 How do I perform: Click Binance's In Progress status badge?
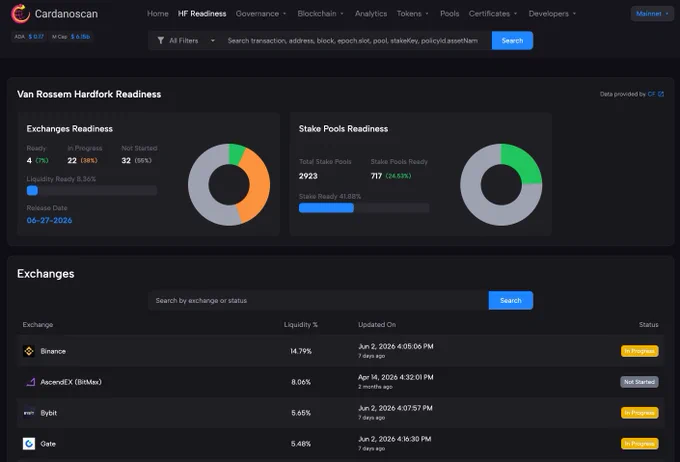639,351
